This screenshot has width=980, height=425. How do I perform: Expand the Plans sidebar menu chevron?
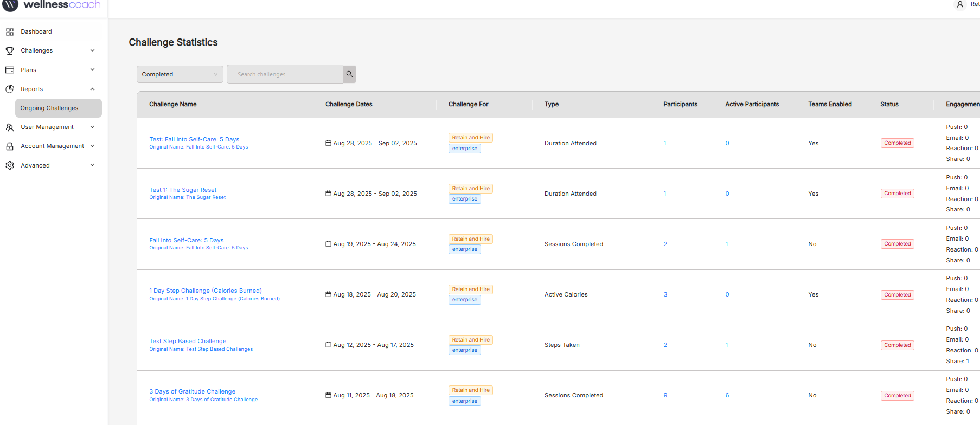92,70
